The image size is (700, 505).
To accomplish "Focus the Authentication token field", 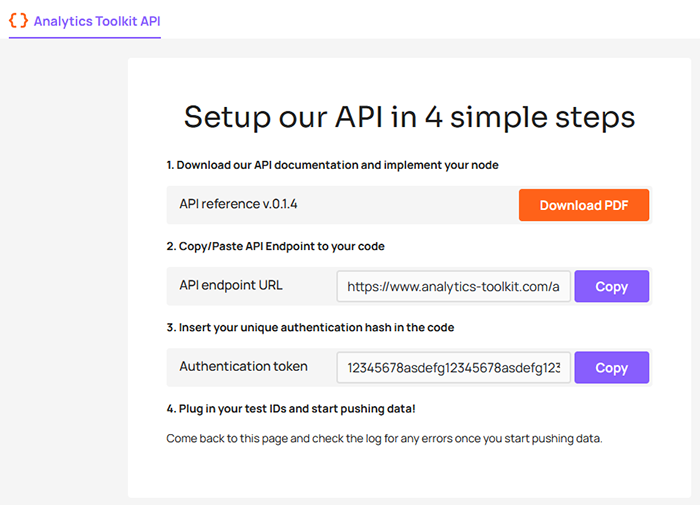I will (454, 367).
